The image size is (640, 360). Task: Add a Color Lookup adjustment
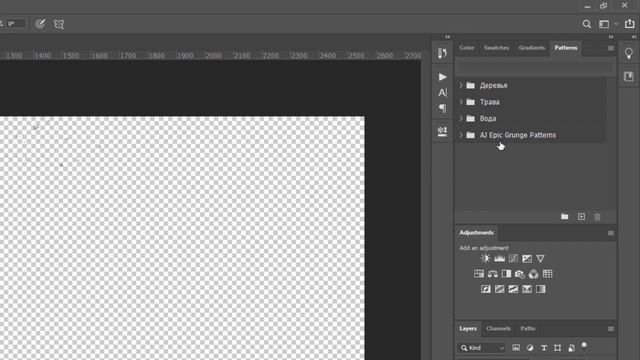[x=547, y=274]
